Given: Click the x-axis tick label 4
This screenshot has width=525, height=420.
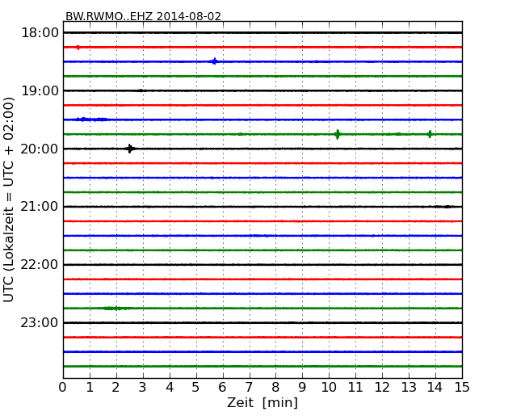Looking at the screenshot, I should pos(170,388).
